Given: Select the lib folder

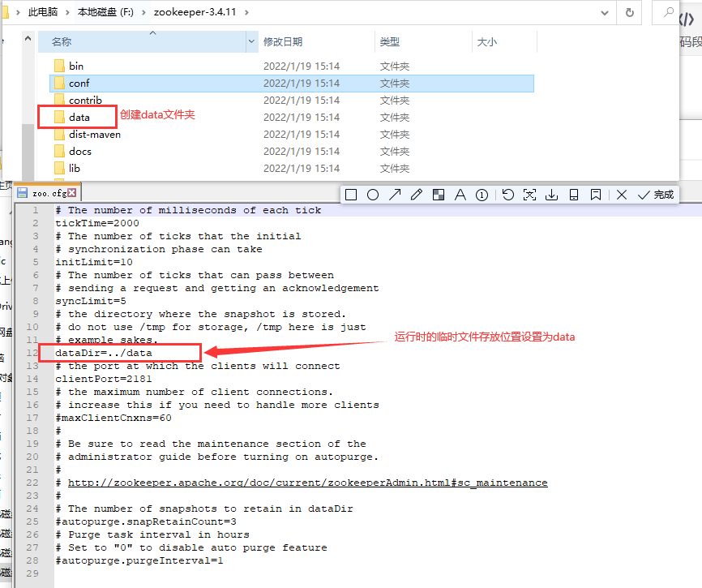Looking at the screenshot, I should tap(75, 169).
